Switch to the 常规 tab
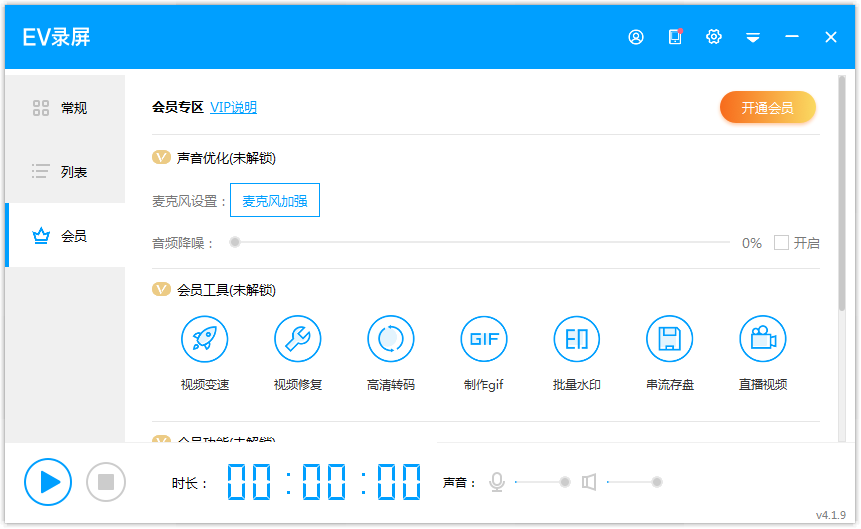The width and height of the screenshot is (861, 529). pyautogui.click(x=65, y=108)
